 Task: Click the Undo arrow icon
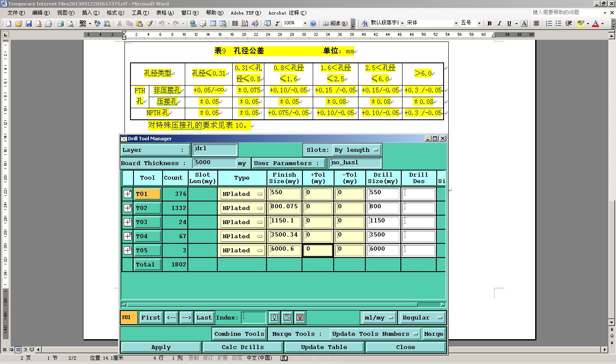tap(161, 24)
